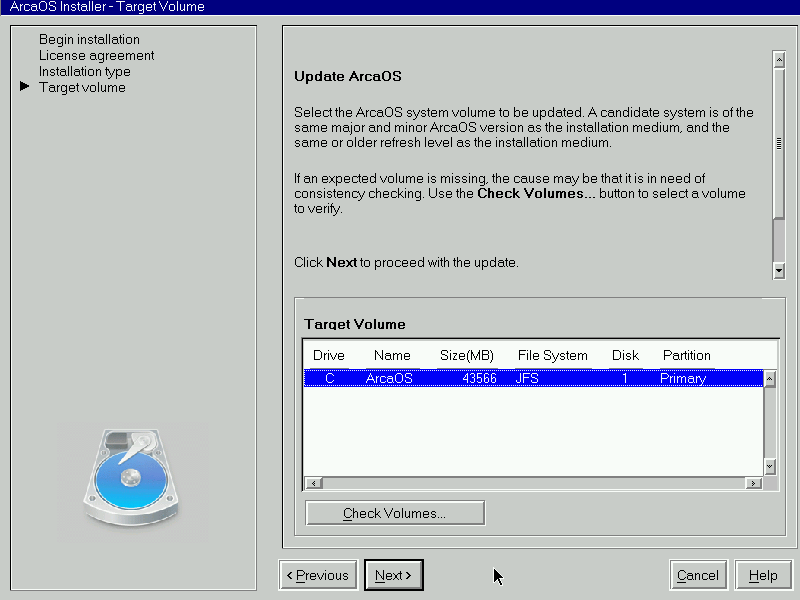Click the Partition column header
Viewport: 800px width, 600px height.
(x=686, y=355)
